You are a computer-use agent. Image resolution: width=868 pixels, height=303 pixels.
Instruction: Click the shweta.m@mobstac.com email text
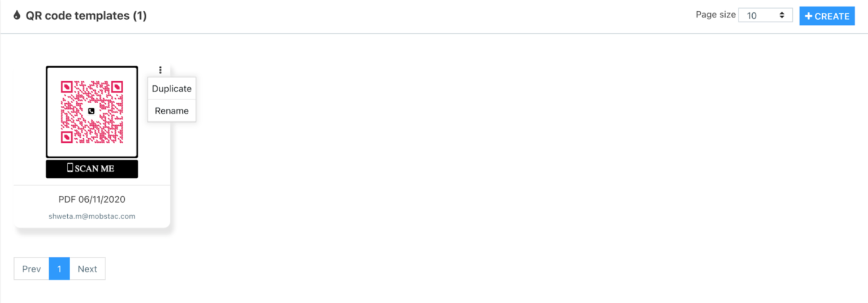pyautogui.click(x=92, y=216)
